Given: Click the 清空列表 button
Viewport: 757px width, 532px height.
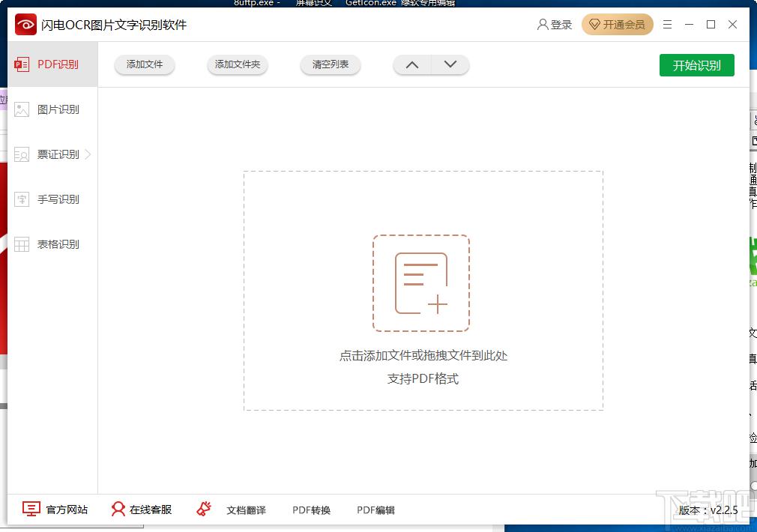Looking at the screenshot, I should 331,64.
